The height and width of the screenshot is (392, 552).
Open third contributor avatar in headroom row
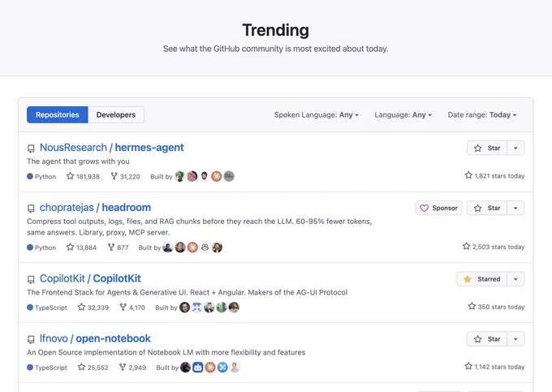click(x=192, y=248)
